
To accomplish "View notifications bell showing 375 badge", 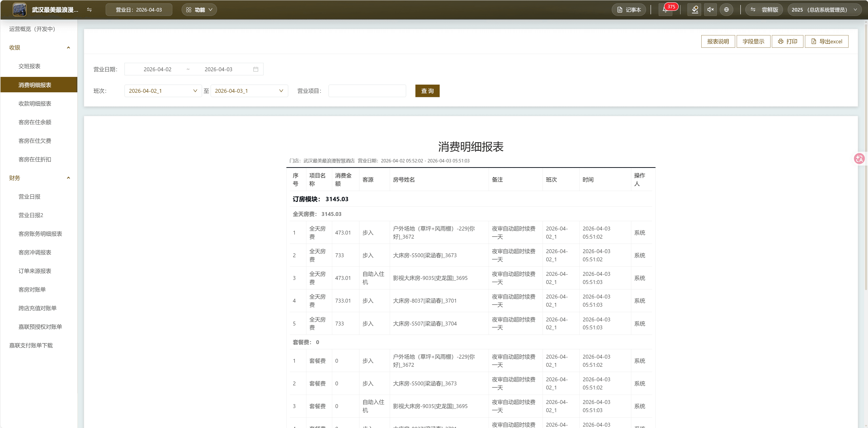I will (666, 10).
